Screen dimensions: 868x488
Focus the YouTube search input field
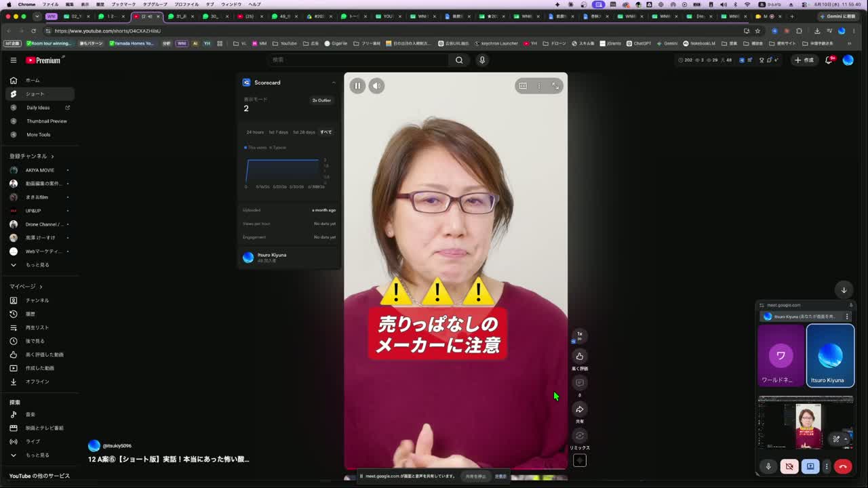pyautogui.click(x=359, y=60)
